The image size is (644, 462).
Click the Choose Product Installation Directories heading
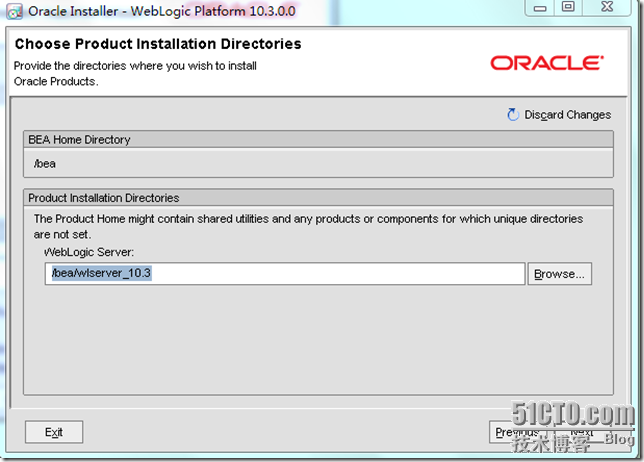click(158, 44)
